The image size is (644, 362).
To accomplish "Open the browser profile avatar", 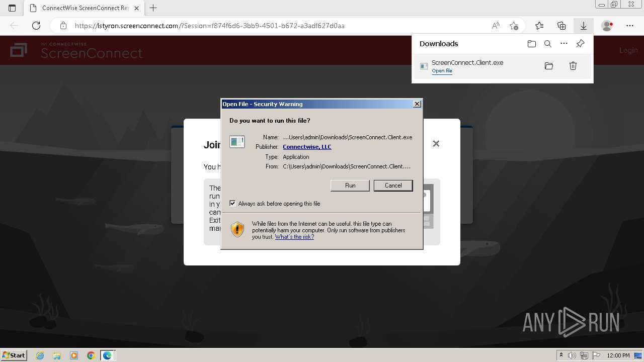I will (x=607, y=26).
